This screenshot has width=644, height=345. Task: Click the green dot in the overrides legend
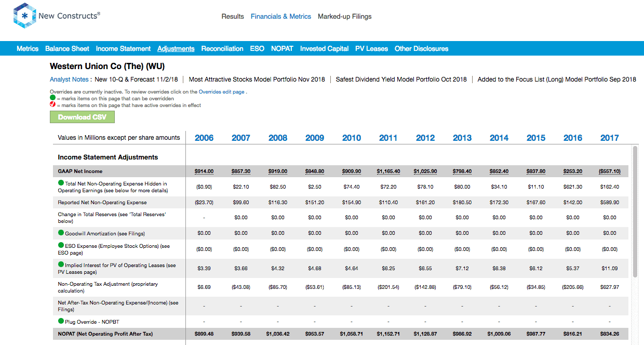(x=52, y=98)
